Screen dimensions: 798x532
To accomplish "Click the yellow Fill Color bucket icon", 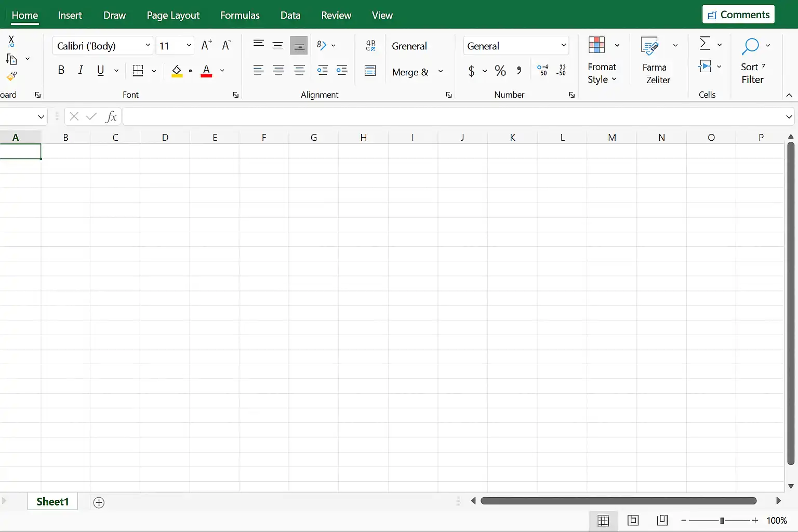I will (x=177, y=71).
